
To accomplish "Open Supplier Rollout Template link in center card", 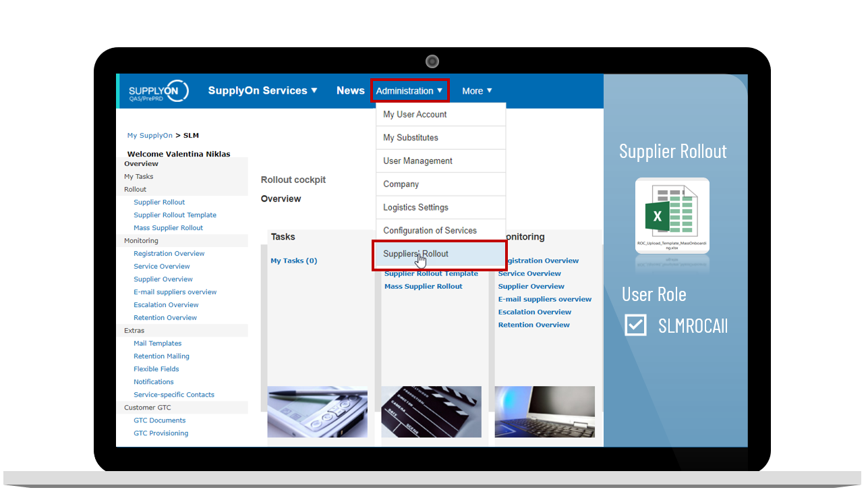I will pos(431,274).
